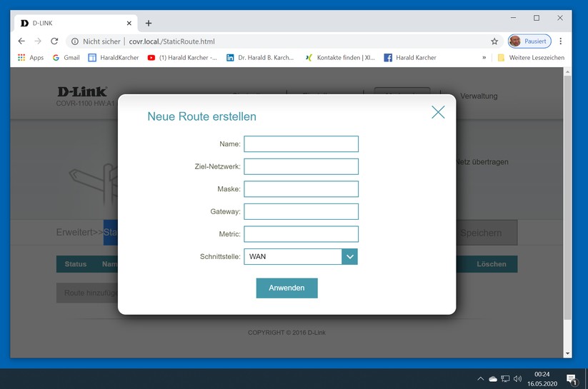This screenshot has width=588, height=389.
Task: Show hidden bookmarks with the chevron
Action: point(484,58)
